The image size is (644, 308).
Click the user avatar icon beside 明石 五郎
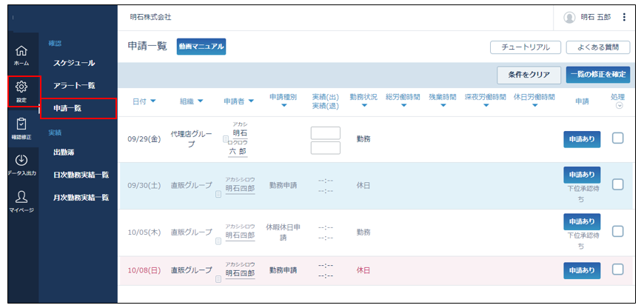point(568,17)
